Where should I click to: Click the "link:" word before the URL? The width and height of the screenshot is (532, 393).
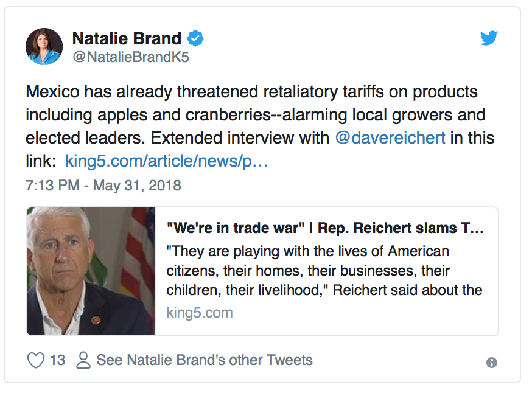(x=41, y=161)
